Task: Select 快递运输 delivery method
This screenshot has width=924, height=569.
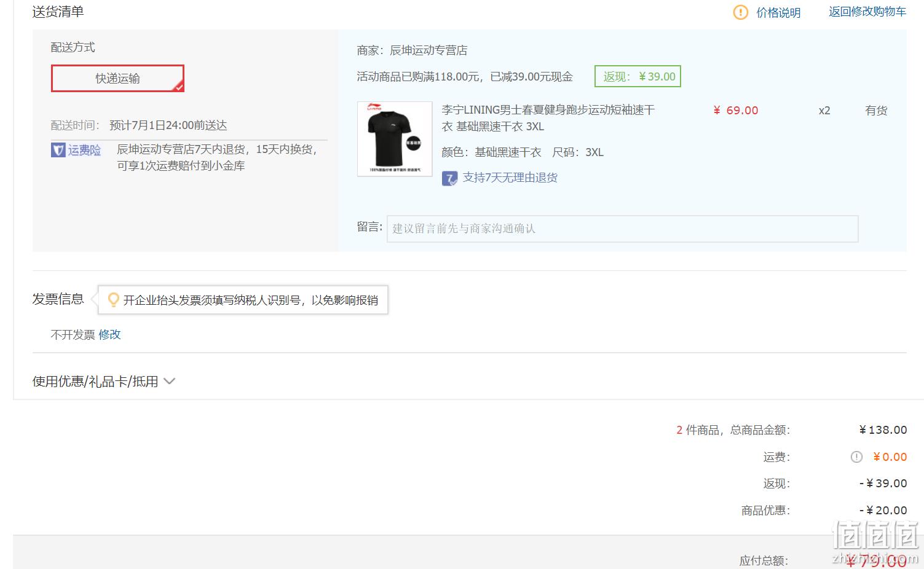Action: coord(117,78)
